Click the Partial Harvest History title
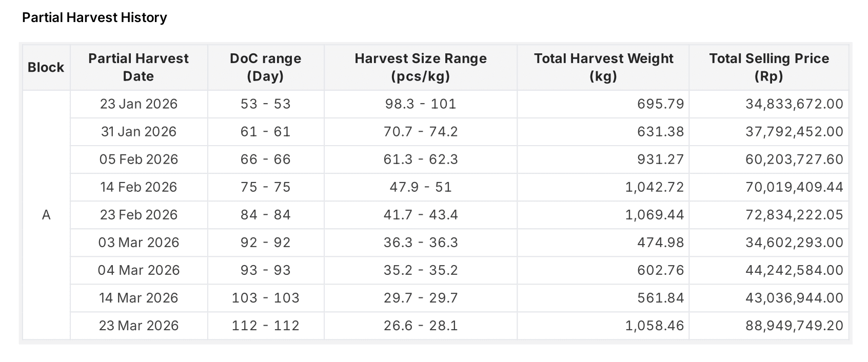The image size is (868, 362). 94,18
